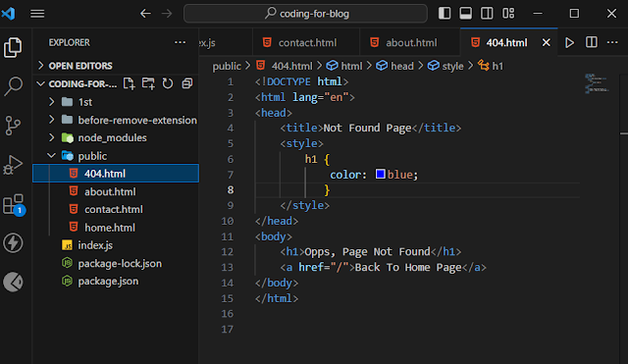Switch to the about.html tab
Image resolution: width=628 pixels, height=364 pixels.
(410, 42)
